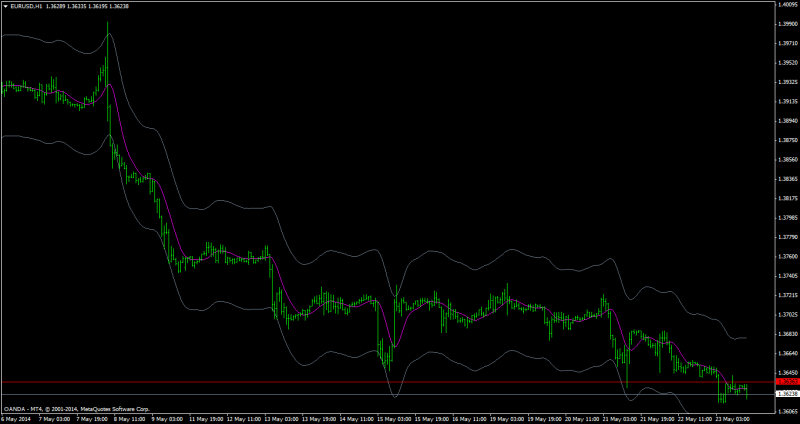Viewport: 800px width, 424px height.
Task: Click the 9 May 03:00 time label
Action: [167, 419]
